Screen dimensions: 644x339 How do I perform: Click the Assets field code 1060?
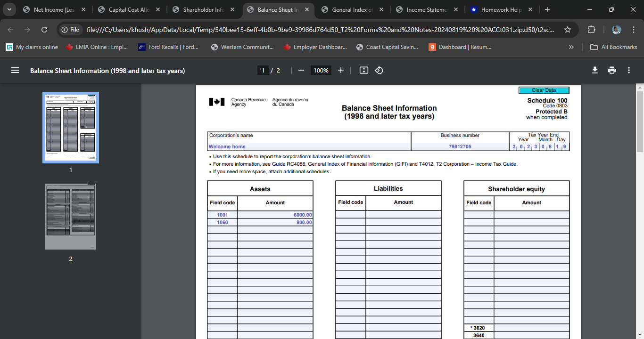(223, 222)
